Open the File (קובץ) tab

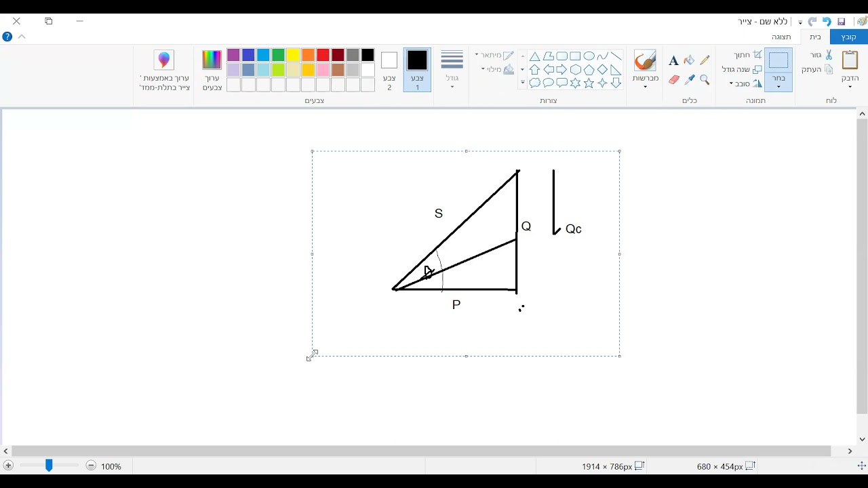(848, 37)
